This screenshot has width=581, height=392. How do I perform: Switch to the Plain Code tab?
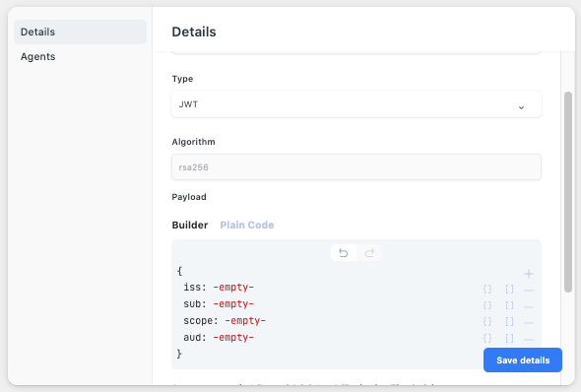(247, 225)
